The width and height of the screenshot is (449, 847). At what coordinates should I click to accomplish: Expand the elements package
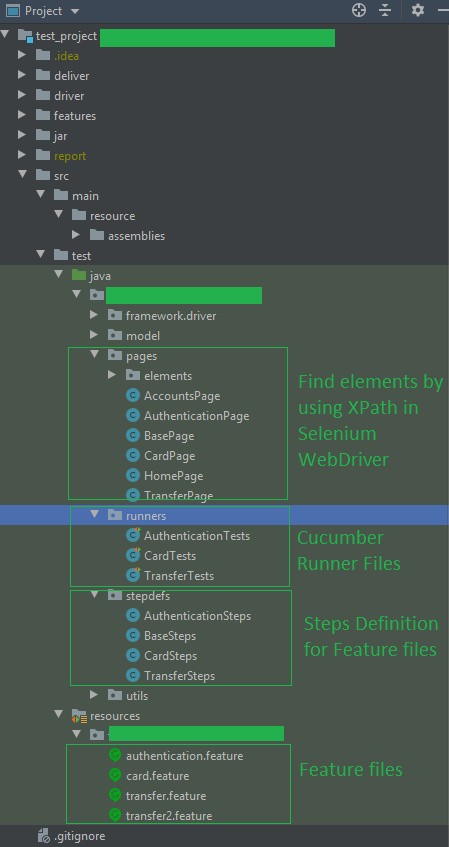(112, 374)
